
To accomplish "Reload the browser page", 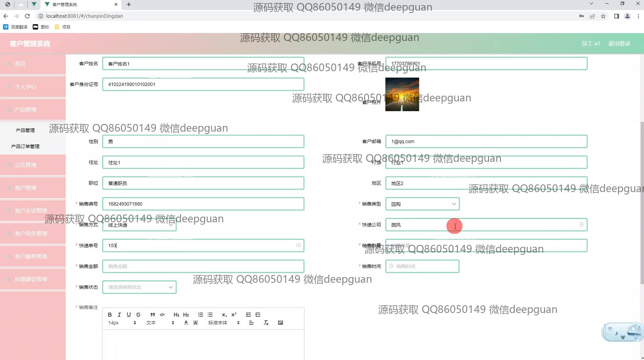I will pyautogui.click(x=28, y=16).
